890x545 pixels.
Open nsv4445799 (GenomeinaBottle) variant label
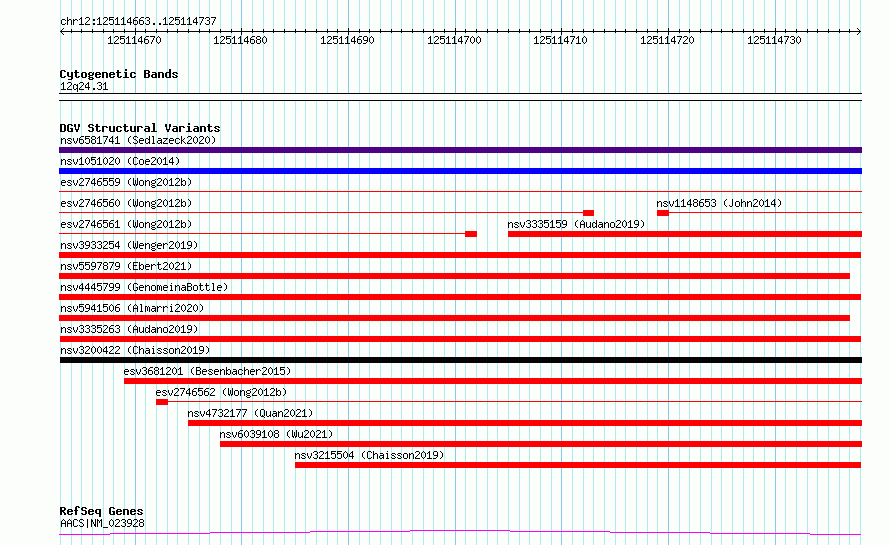click(x=144, y=287)
